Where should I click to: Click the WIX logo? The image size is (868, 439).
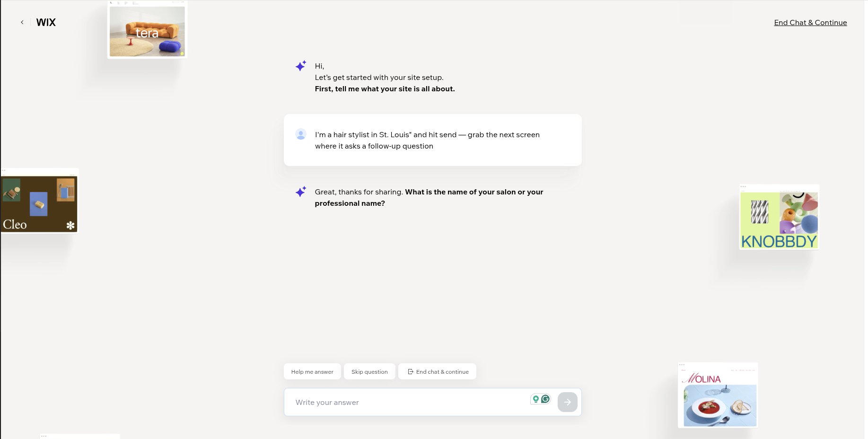pos(46,22)
